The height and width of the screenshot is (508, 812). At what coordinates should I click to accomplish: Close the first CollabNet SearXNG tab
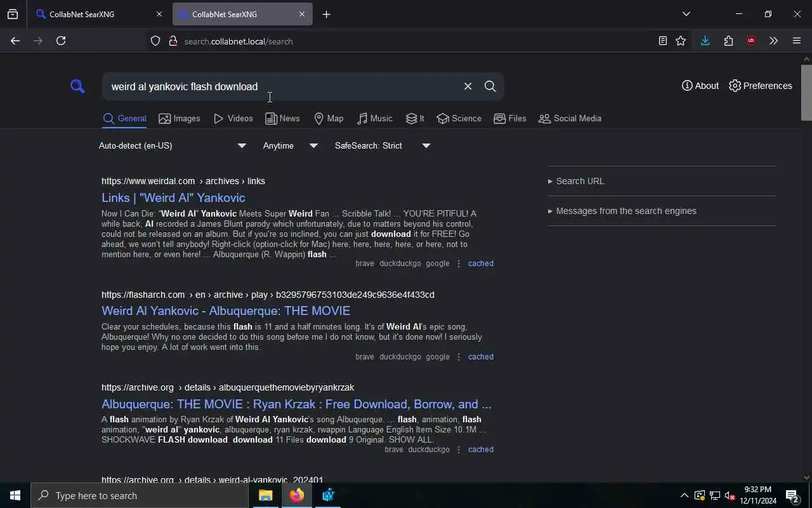(x=159, y=14)
